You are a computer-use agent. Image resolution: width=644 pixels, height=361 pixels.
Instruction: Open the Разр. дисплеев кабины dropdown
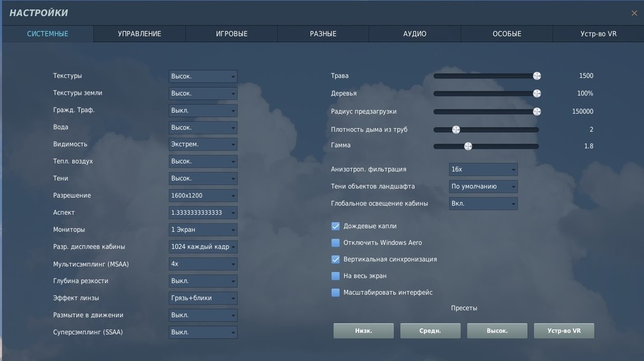[203, 247]
